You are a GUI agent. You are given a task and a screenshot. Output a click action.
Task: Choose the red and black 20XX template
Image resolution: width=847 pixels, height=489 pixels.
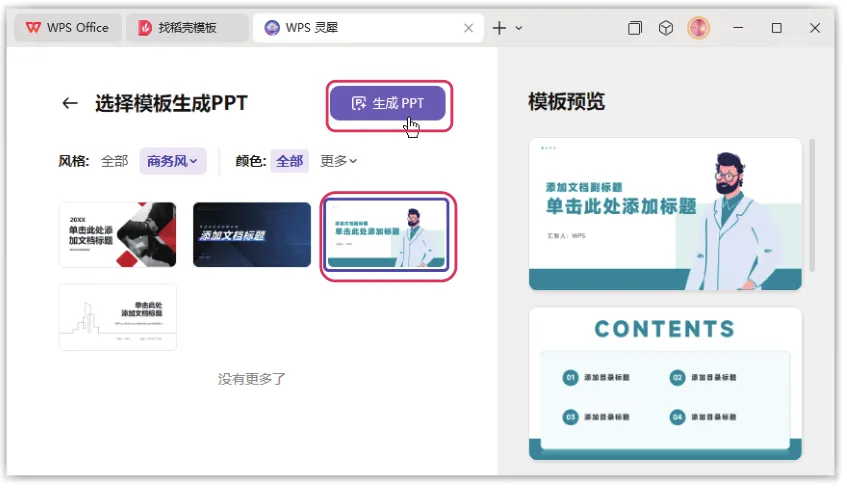pyautogui.click(x=118, y=235)
